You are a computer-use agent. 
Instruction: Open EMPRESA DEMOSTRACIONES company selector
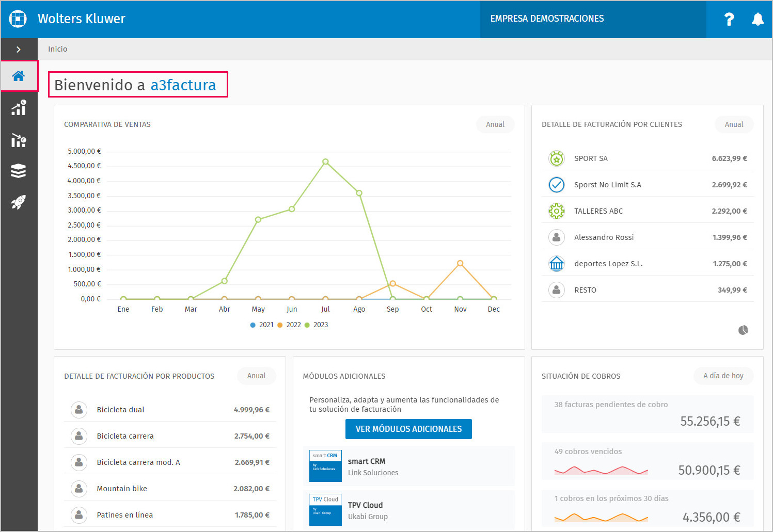(593, 19)
